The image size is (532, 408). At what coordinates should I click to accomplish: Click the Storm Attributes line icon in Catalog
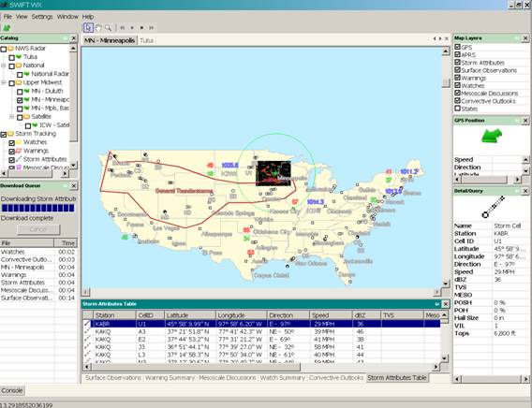(x=19, y=159)
